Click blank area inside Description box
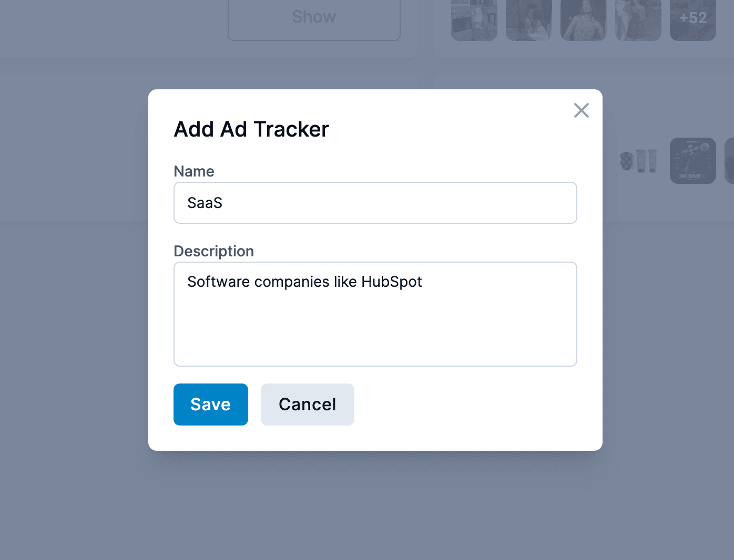Image resolution: width=734 pixels, height=560 pixels. (x=375, y=331)
